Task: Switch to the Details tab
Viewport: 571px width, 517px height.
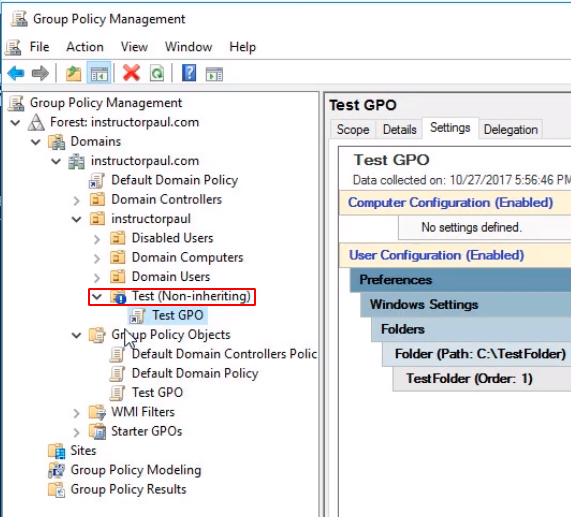Action: 399,129
